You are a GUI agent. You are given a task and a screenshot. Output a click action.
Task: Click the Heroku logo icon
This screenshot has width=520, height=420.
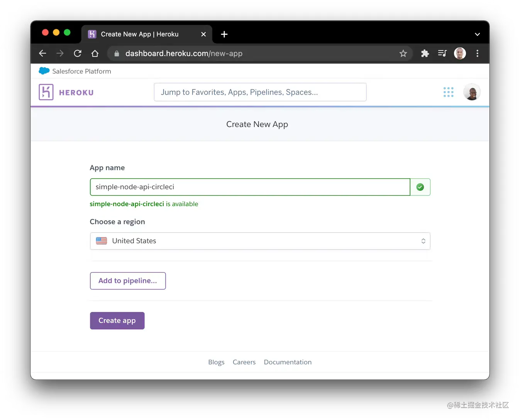[x=46, y=92]
